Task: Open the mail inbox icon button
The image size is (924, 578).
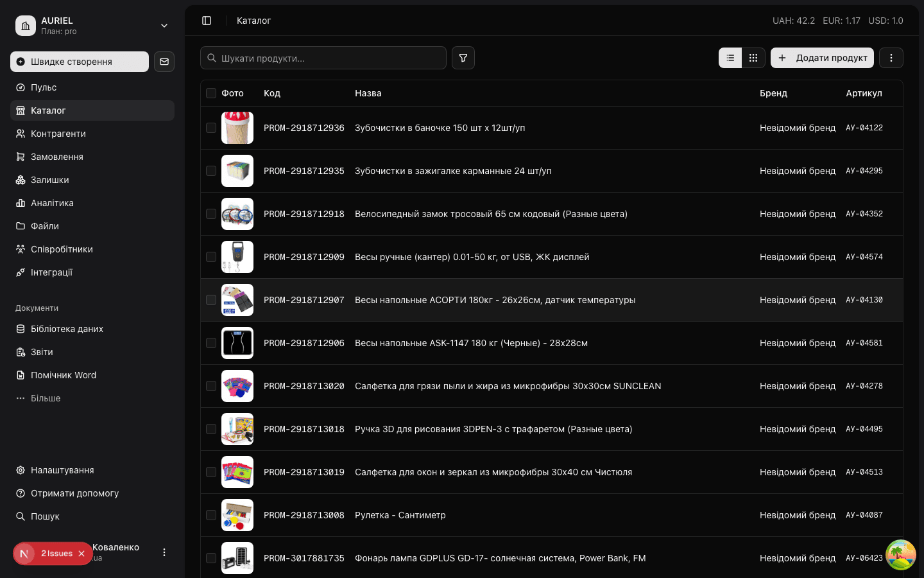Action: (x=164, y=62)
